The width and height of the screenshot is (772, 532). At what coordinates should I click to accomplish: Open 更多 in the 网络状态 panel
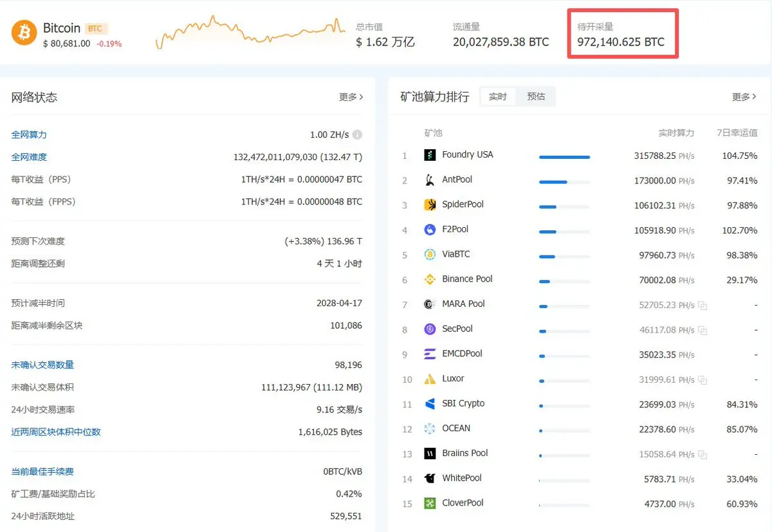pos(351,97)
